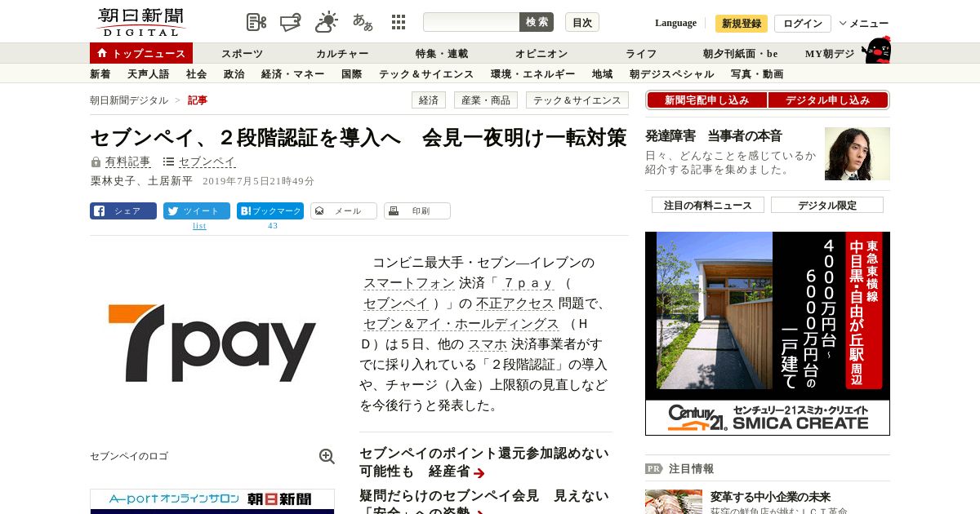Click セブン＆アイ・ホールディングス keyword link
Image resolution: width=980 pixels, height=514 pixels.
coord(461,324)
